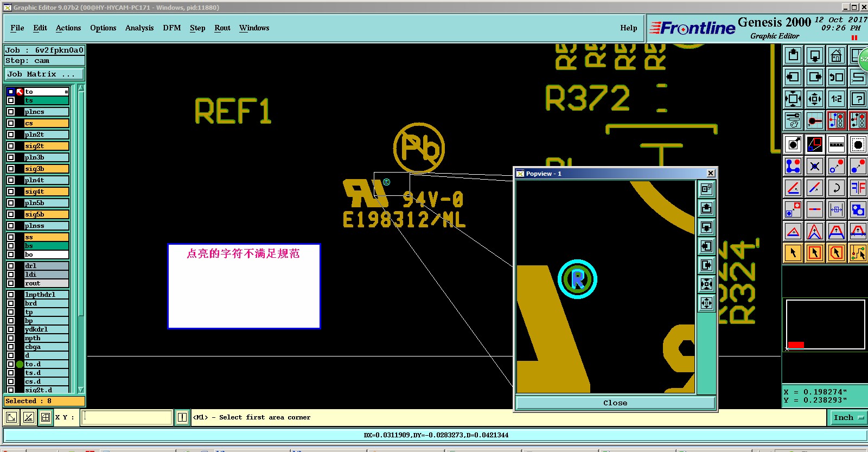The width and height of the screenshot is (868, 452).
Task: Toggle the checkbox for layer rout
Action: 11,283
